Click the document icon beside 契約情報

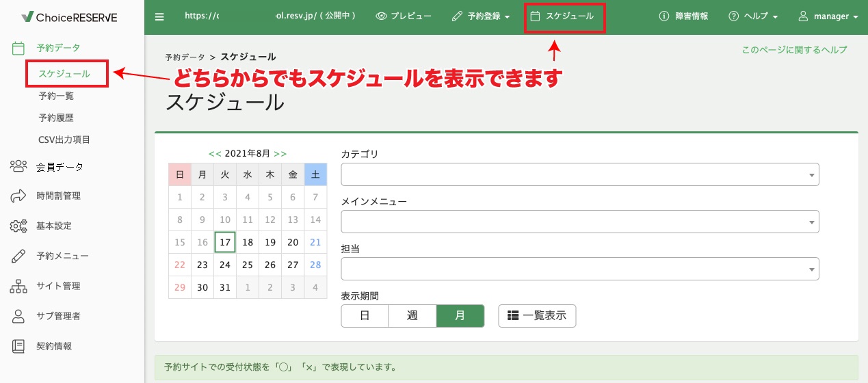point(19,346)
